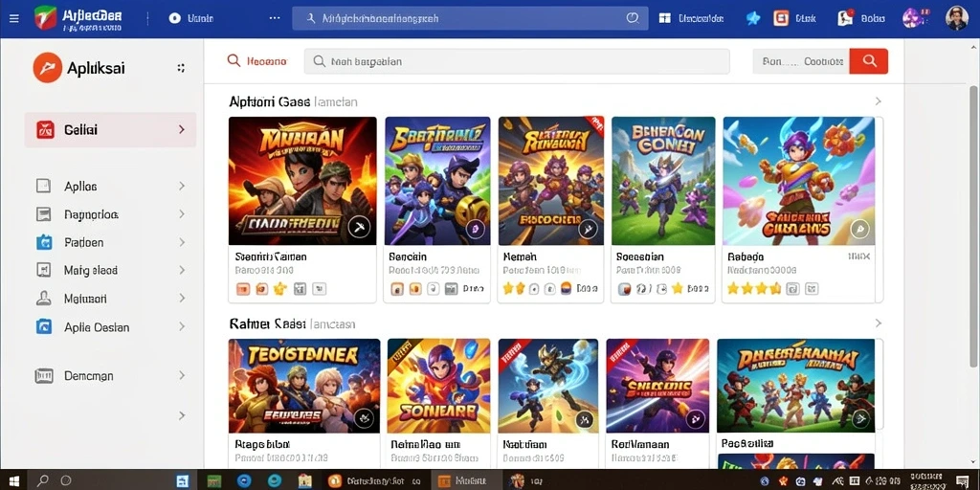Click the Cortana circle on the taskbar

pyautogui.click(x=66, y=480)
